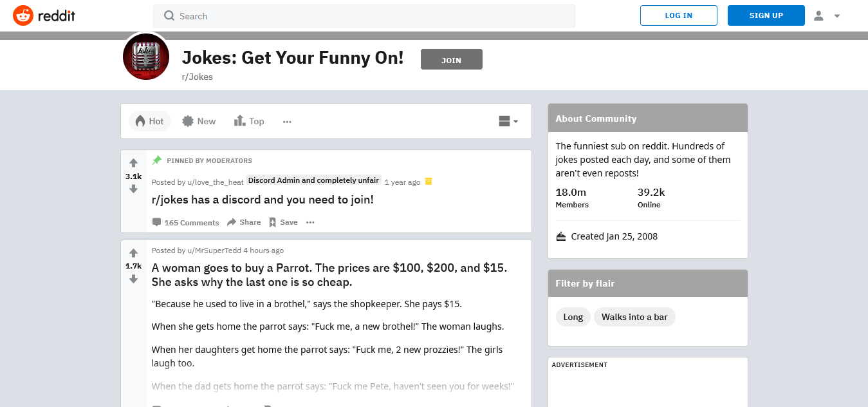The width and height of the screenshot is (868, 407).
Task: Upvote the parrot joke post
Action: click(133, 252)
